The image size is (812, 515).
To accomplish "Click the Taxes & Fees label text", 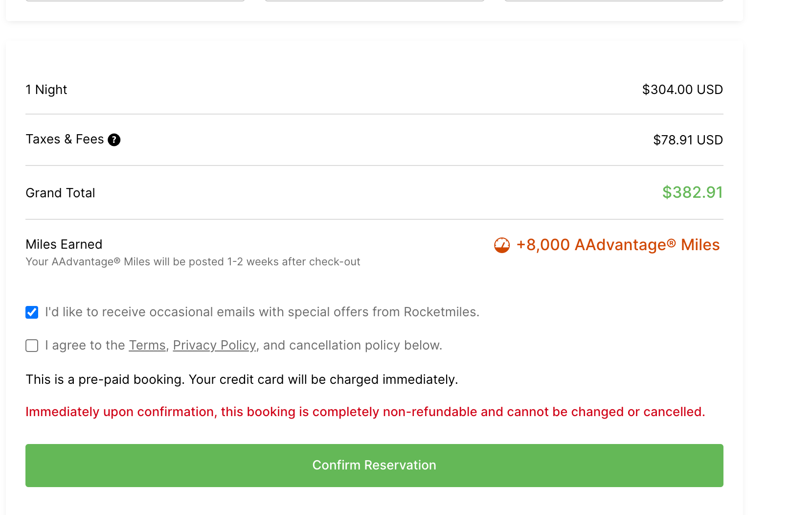I will click(65, 140).
